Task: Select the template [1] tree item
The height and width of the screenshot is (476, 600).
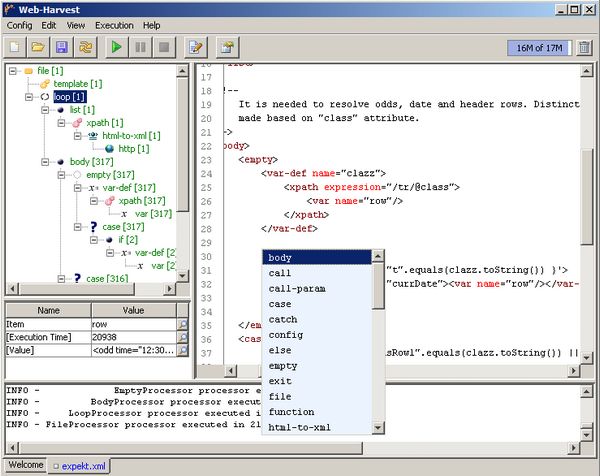Action: pos(78,84)
